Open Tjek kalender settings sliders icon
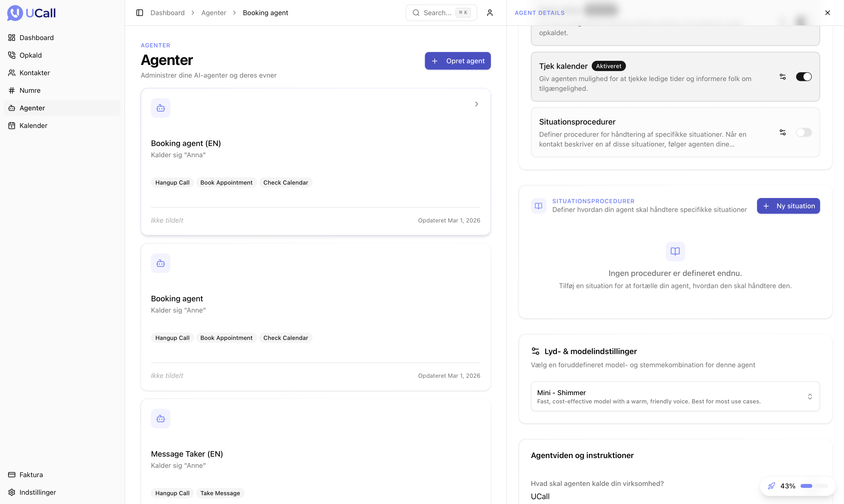This screenshot has height=504, width=844. click(782, 77)
